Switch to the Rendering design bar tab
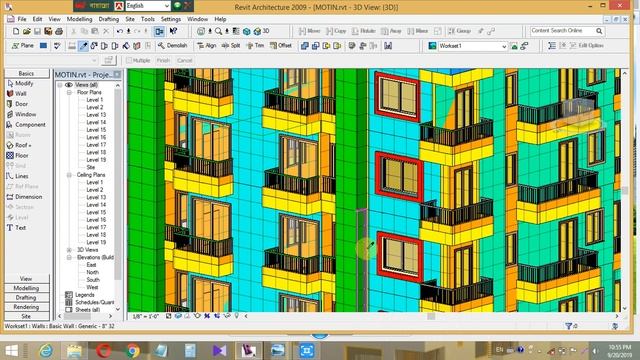 27,307
